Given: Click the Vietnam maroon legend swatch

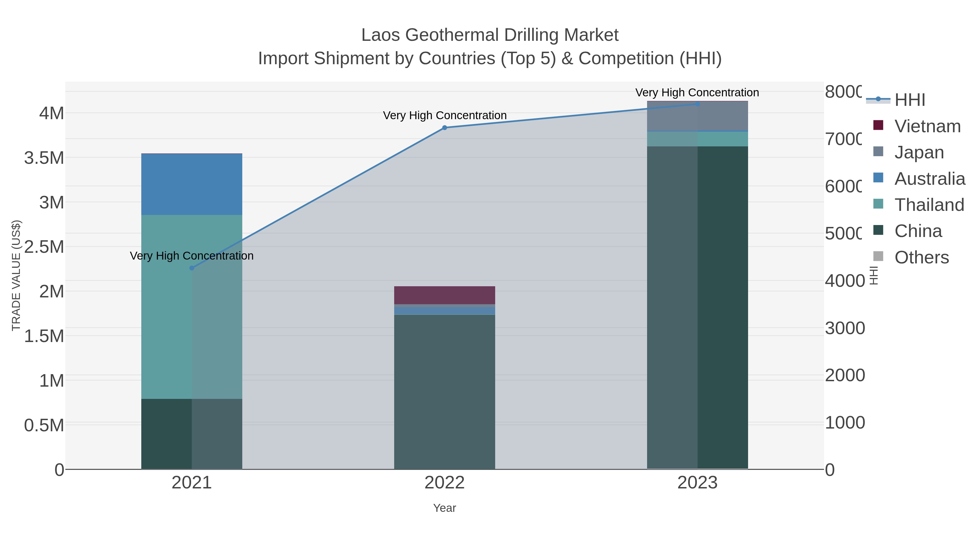Looking at the screenshot, I should pyautogui.click(x=878, y=125).
